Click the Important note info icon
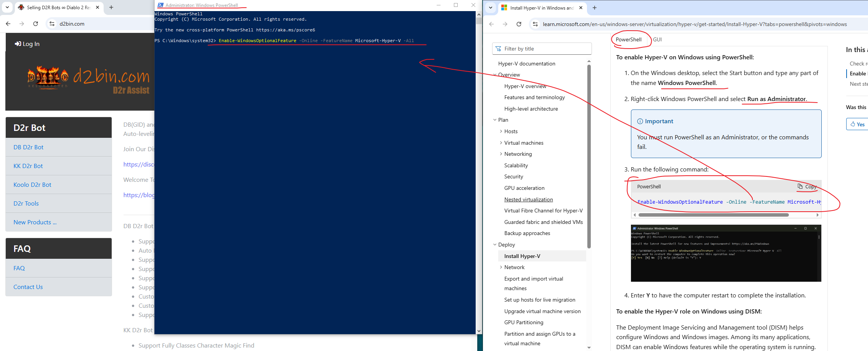 pos(640,121)
